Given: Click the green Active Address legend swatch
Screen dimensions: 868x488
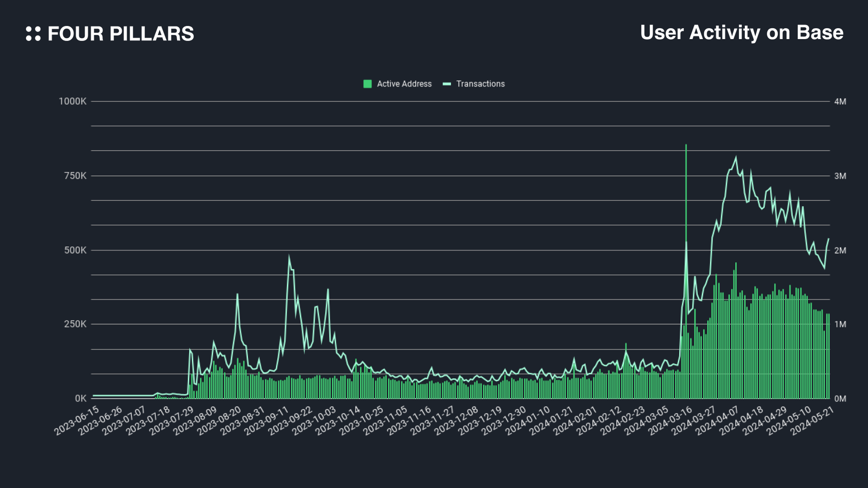Looking at the screenshot, I should click(367, 84).
